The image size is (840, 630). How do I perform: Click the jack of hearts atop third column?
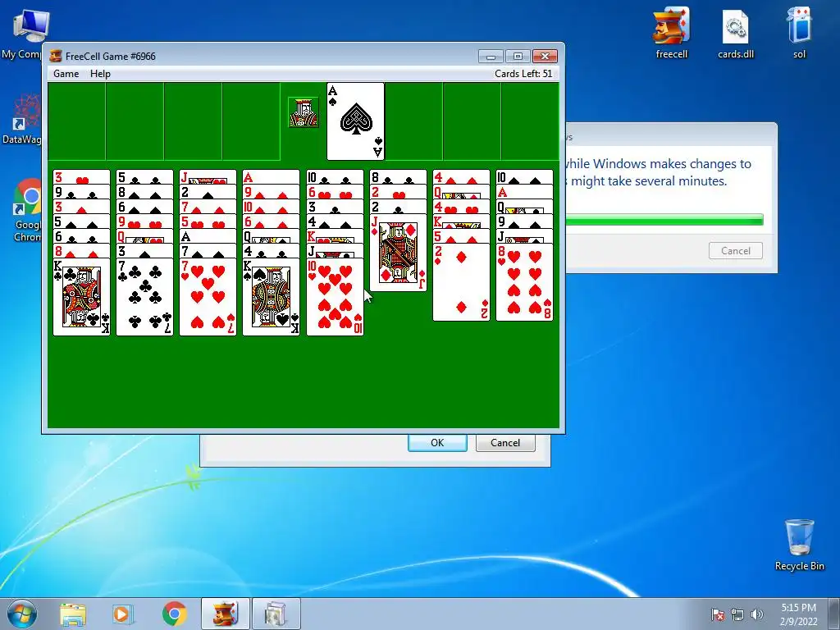pyautogui.click(x=208, y=177)
